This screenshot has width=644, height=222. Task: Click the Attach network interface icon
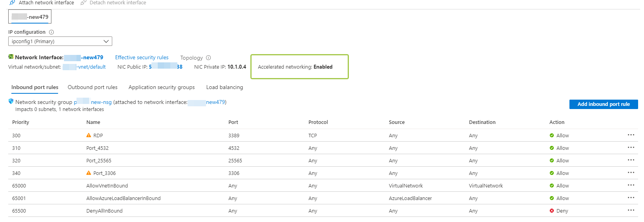12,3
